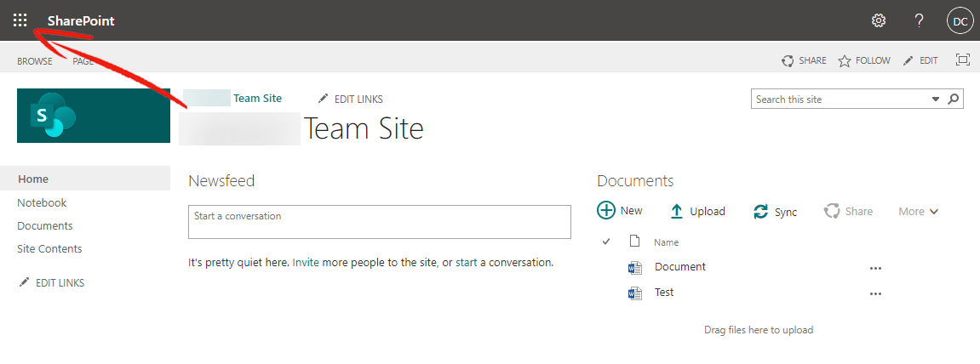Click the Sync documents icon
Image resolution: width=980 pixels, height=364 pixels.
(x=760, y=212)
